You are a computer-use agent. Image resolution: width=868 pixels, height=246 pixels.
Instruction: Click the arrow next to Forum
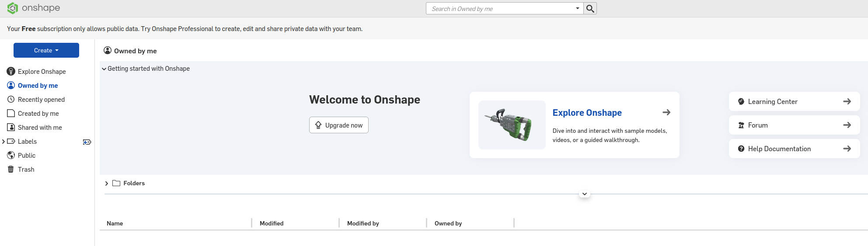[x=847, y=125]
